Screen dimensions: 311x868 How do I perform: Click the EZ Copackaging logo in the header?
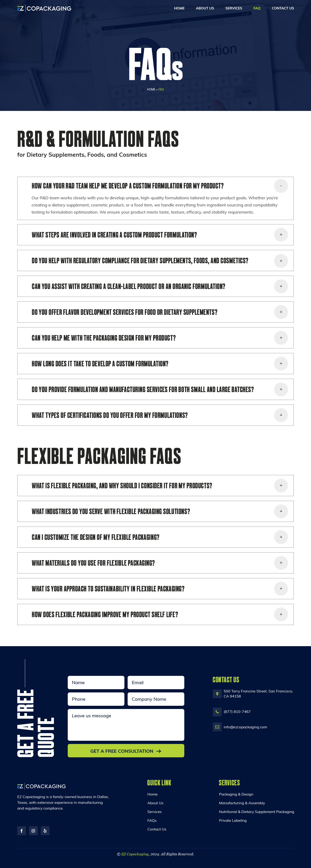[x=44, y=9]
